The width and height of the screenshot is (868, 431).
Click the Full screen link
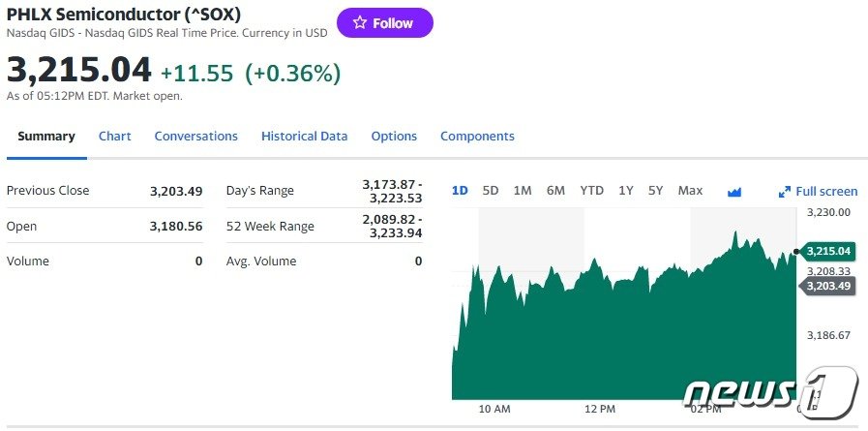[826, 192]
